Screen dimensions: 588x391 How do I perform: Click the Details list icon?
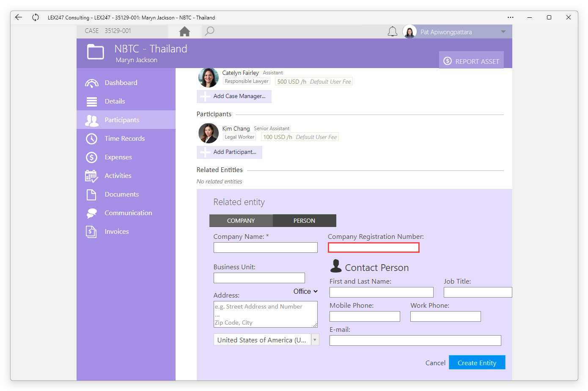[92, 101]
